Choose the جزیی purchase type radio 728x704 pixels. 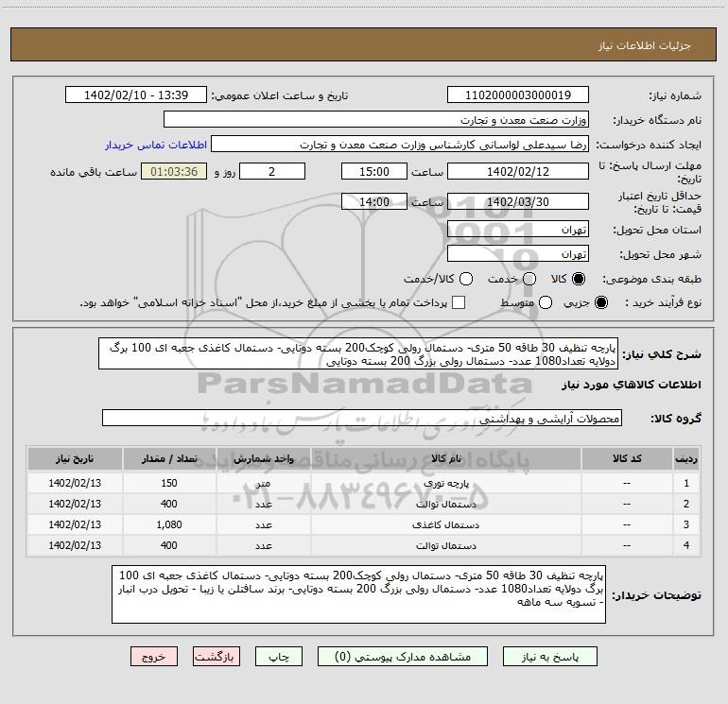click(601, 302)
